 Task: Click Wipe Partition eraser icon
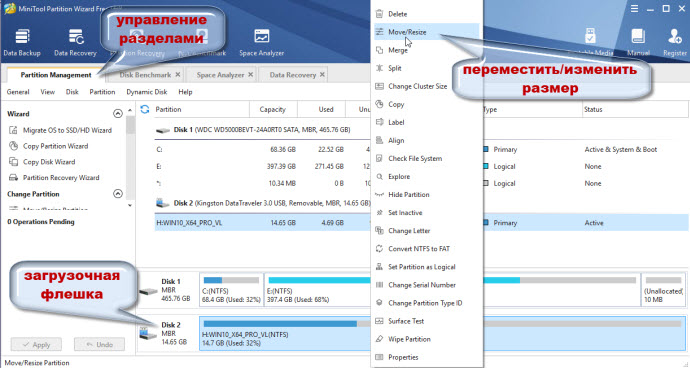(x=379, y=339)
